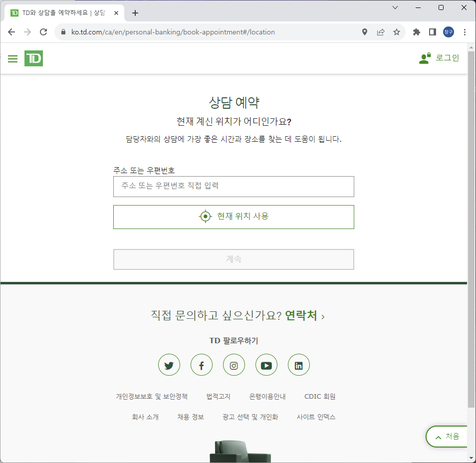Open the browser extensions puzzle icon
The image size is (476, 463).
417,32
